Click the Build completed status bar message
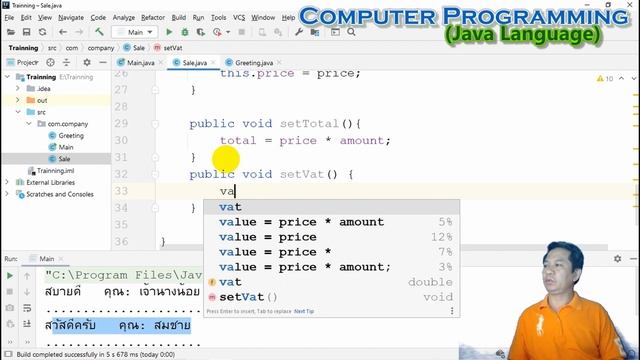 coord(96,354)
